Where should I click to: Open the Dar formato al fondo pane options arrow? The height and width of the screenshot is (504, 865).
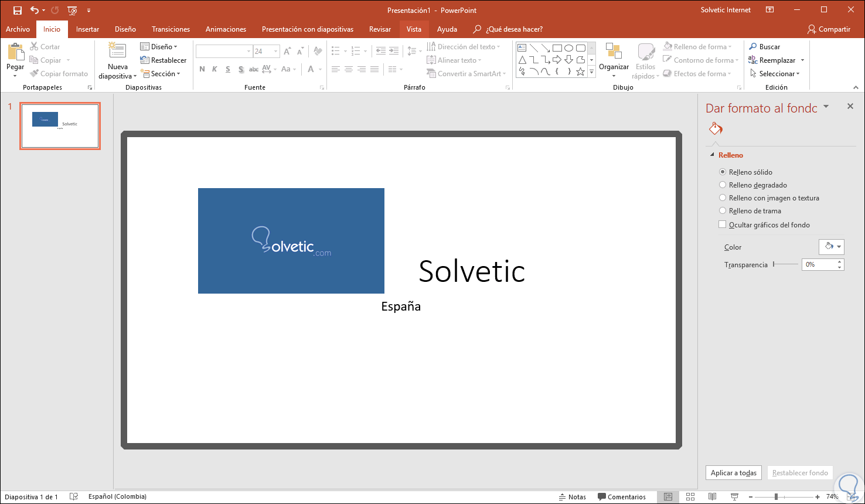tap(826, 107)
